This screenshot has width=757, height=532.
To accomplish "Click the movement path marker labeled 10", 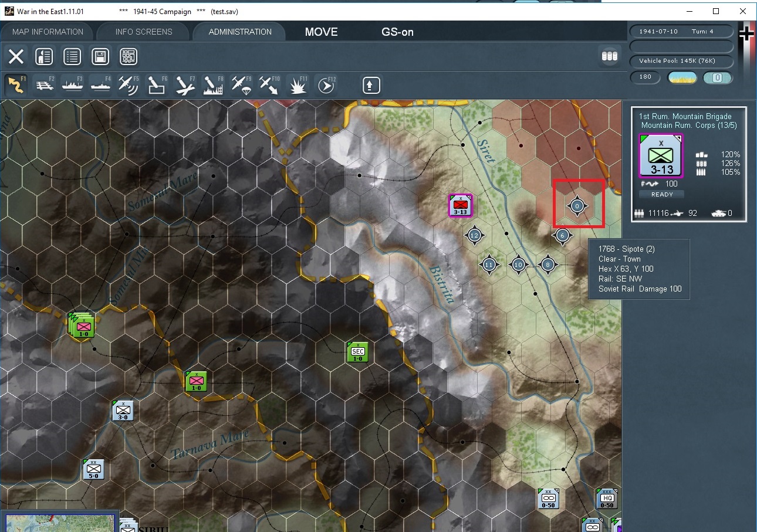I will tap(518, 265).
